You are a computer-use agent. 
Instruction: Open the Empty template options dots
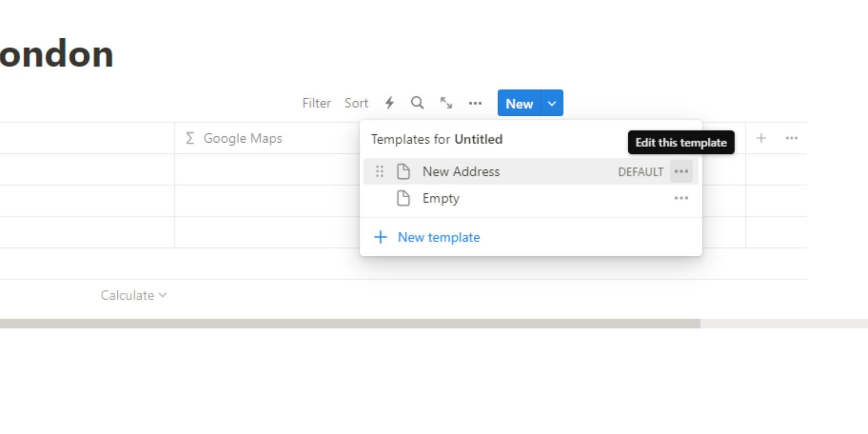681,198
